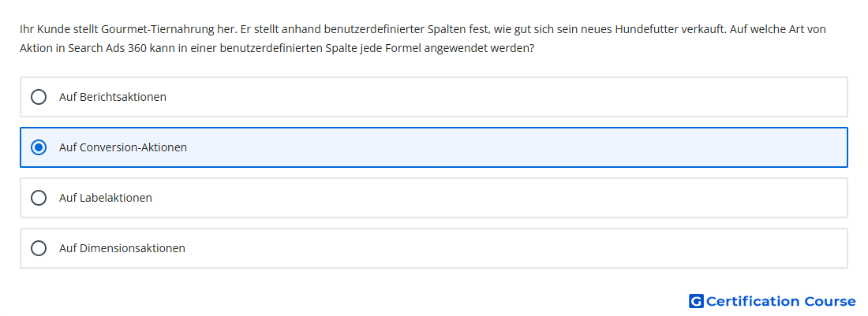Pick the Auf Dimensionsaktionen radio circle
The image size is (868, 316).
click(x=39, y=248)
